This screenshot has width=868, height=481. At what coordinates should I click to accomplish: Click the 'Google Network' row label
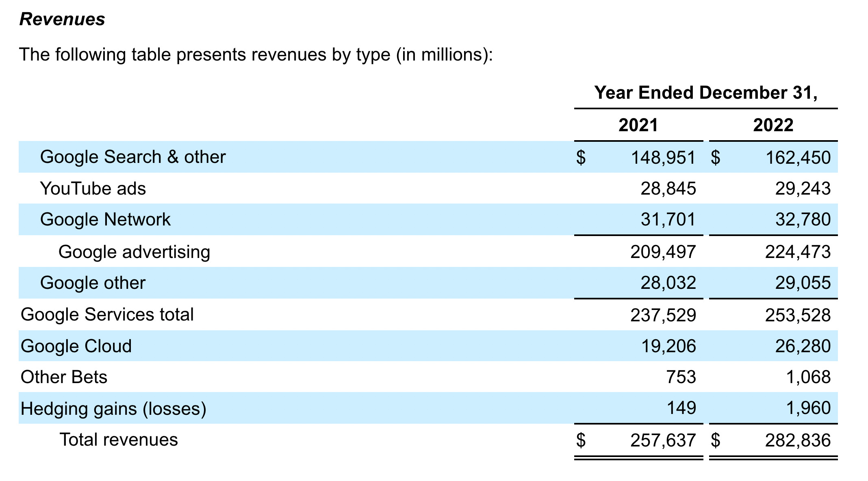105,219
